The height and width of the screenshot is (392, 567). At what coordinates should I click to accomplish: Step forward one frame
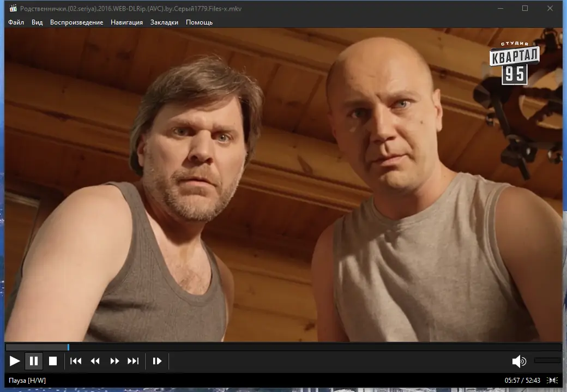pos(157,361)
